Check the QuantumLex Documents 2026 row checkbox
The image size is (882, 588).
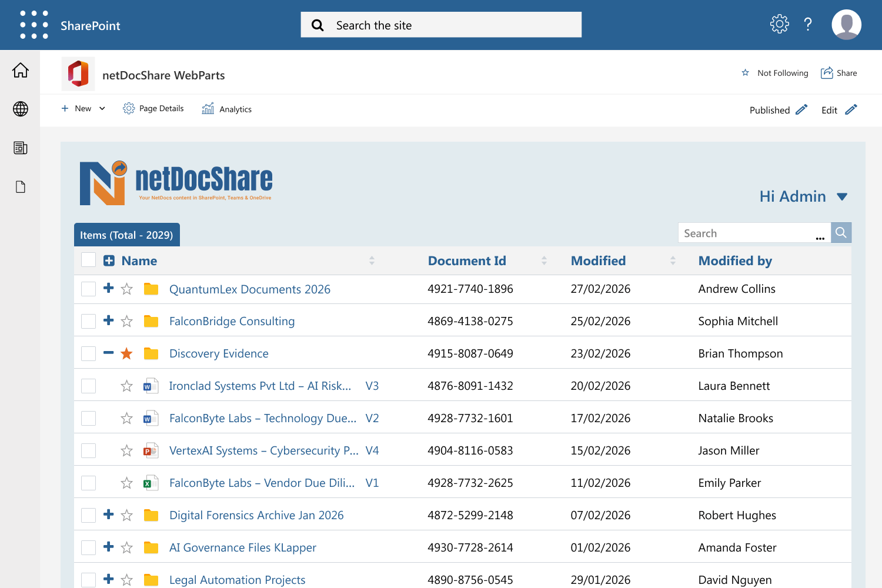[x=88, y=289]
